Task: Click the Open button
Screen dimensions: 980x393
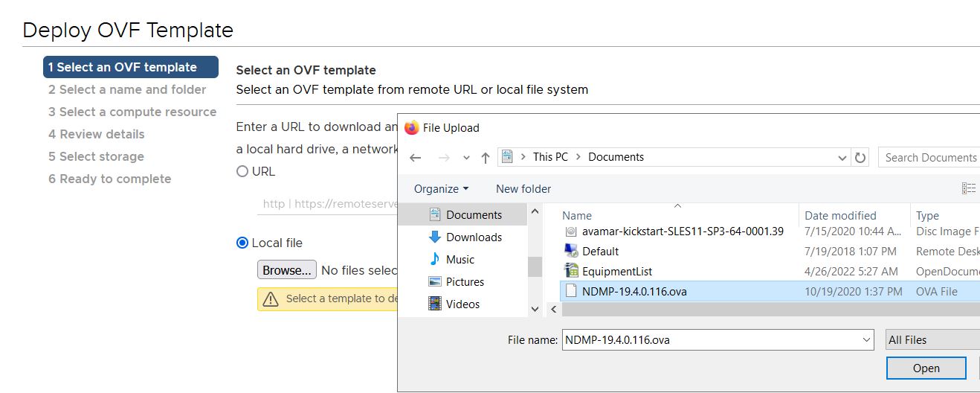Action: [926, 368]
